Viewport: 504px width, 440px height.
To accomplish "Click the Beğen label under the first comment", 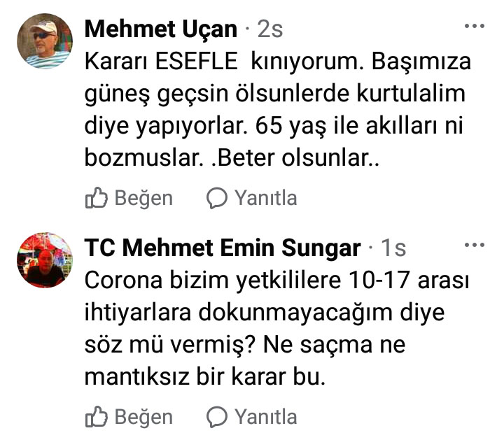I will click(x=143, y=198).
